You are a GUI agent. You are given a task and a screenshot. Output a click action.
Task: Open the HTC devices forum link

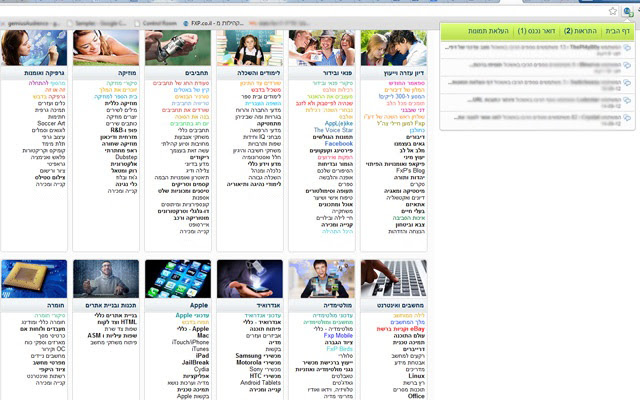(265, 376)
